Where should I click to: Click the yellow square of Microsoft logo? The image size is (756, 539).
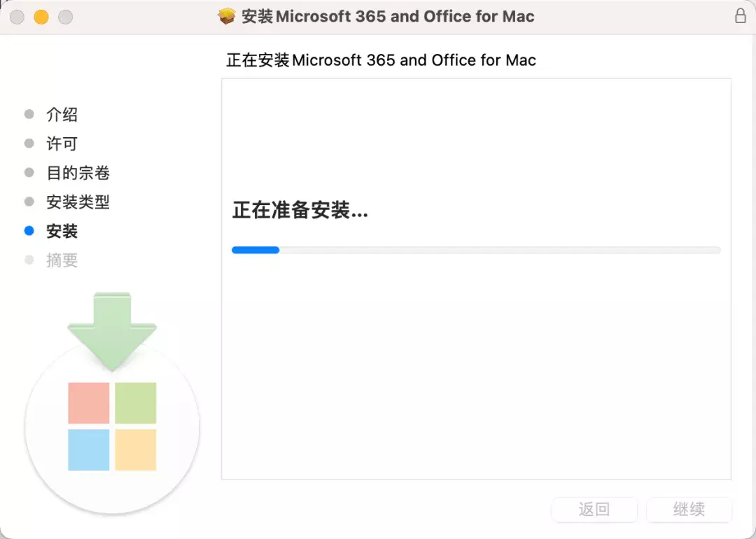[135, 449]
